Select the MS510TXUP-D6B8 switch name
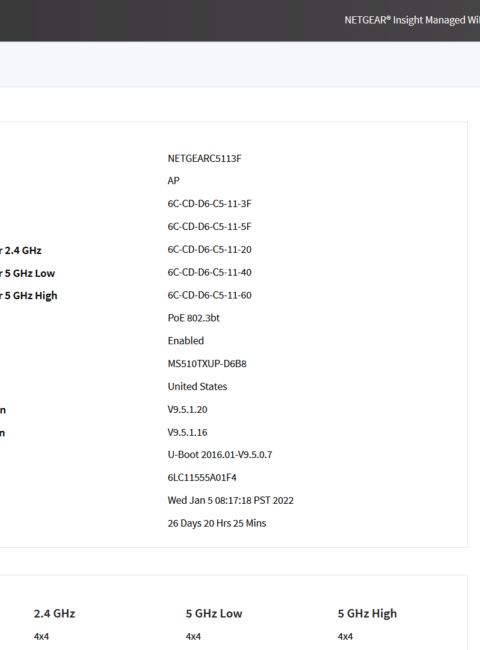The height and width of the screenshot is (650, 480). (207, 364)
